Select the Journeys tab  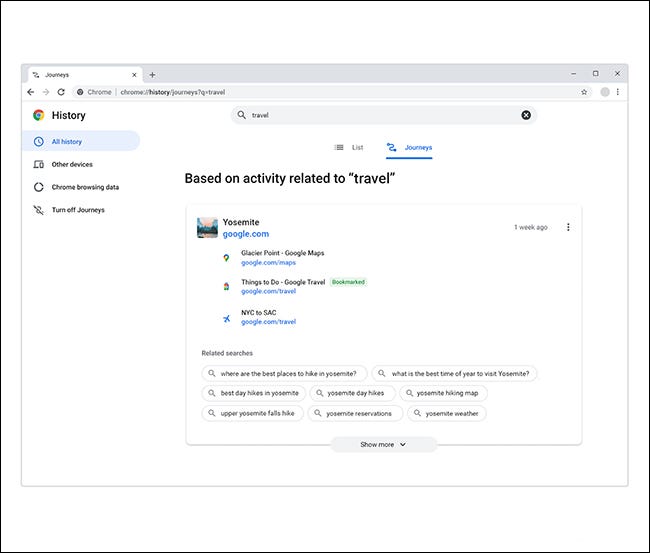[409, 147]
